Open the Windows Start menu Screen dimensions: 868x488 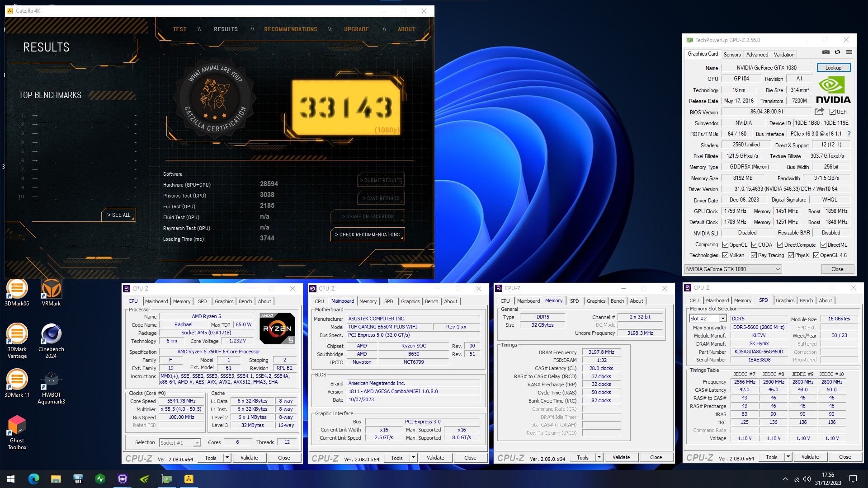tap(11, 479)
